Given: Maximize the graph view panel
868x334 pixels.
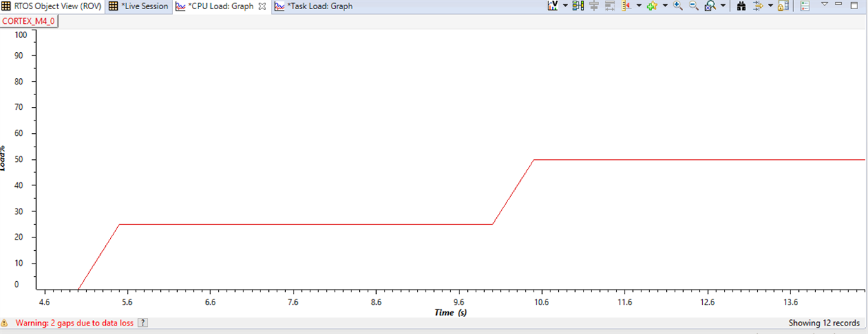Looking at the screenshot, I should pos(854,5).
